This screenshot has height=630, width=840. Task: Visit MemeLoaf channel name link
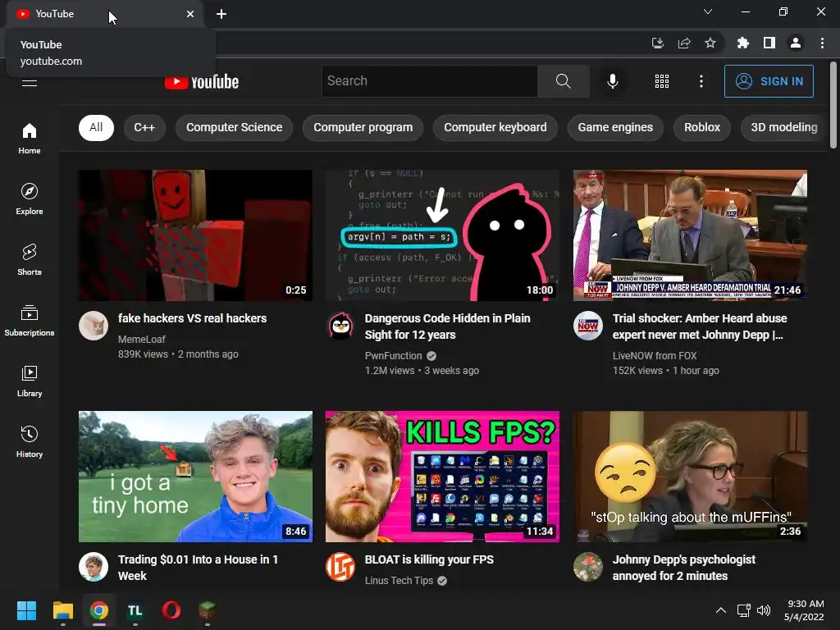[x=141, y=339]
